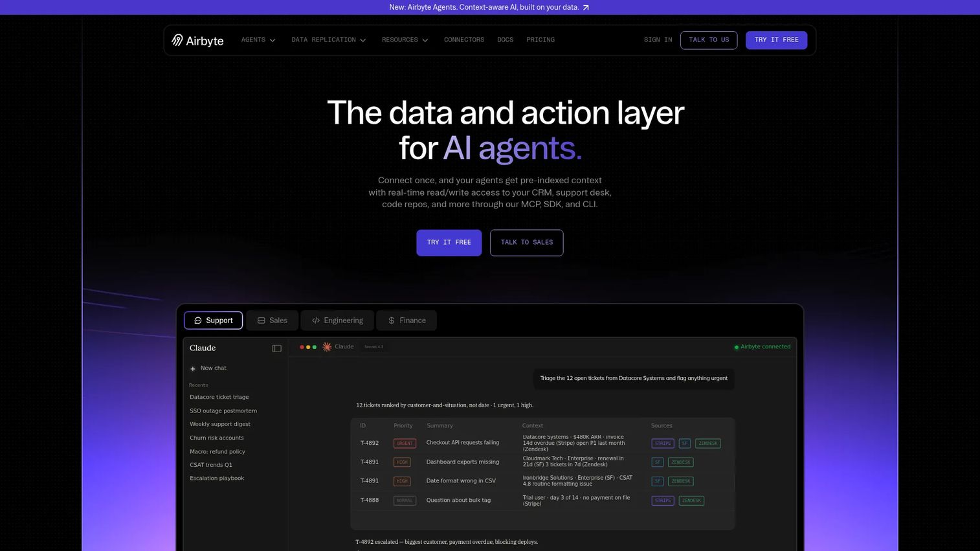Click the ZENDESK tag in Dashboard exports row
Image resolution: width=980 pixels, height=551 pixels.
(681, 462)
